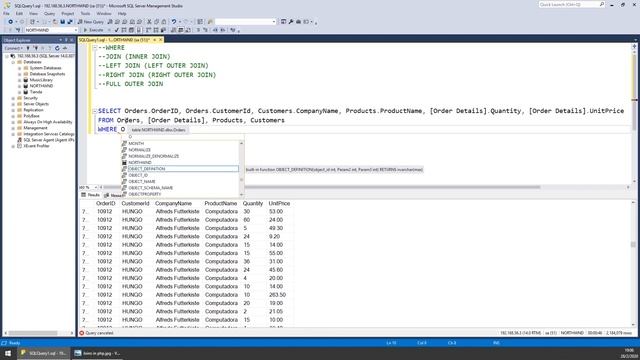Expand the System Databases node
The width and height of the screenshot is (640, 360).
[x=20, y=68]
